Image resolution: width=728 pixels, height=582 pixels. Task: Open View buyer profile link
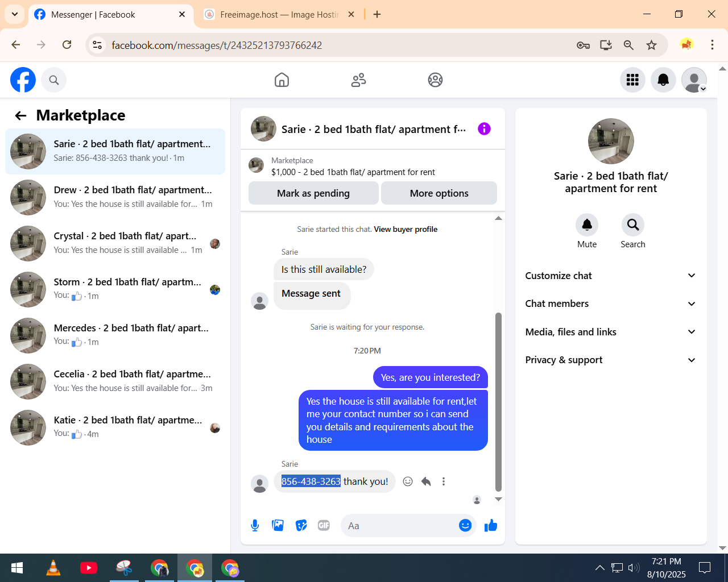pyautogui.click(x=406, y=230)
